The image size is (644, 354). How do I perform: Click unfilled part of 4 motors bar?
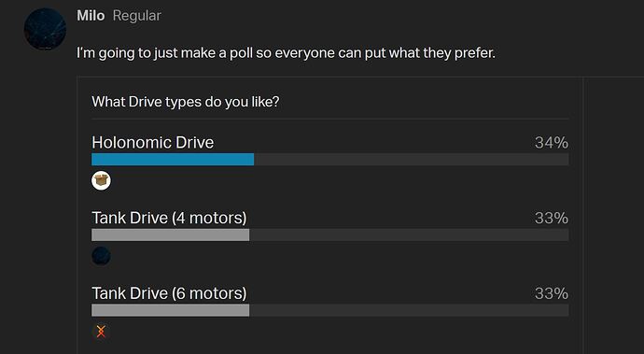coord(409,234)
